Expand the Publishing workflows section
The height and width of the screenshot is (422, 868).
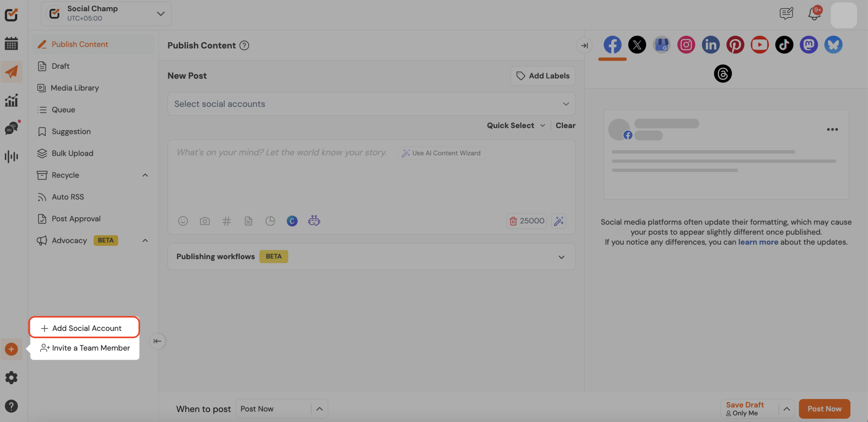[x=561, y=257]
